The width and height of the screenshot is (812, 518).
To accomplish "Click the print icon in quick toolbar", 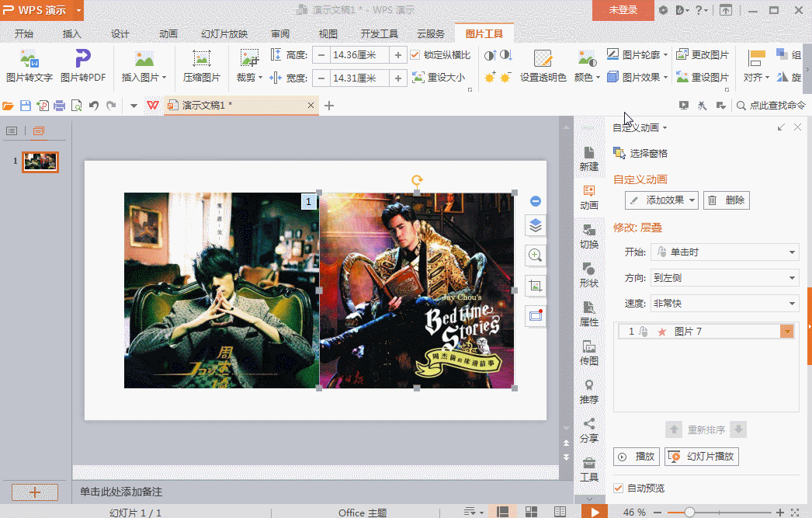I will pyautogui.click(x=60, y=106).
